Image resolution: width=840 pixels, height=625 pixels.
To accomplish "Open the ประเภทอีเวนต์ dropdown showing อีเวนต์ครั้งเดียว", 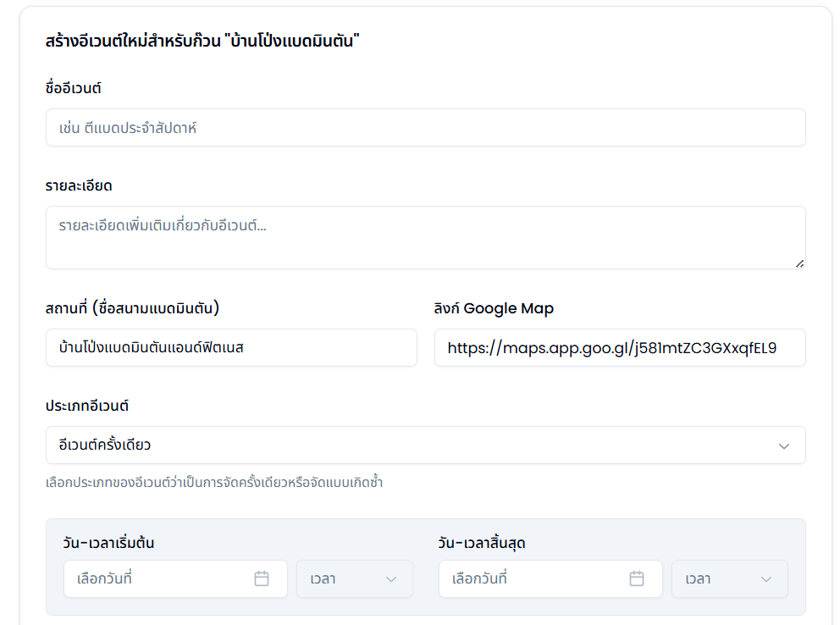I will (425, 445).
